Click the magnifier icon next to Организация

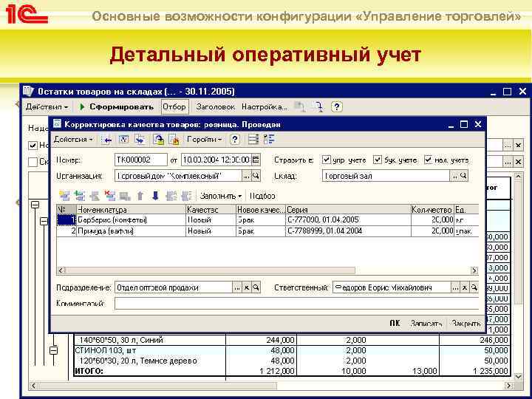[x=256, y=176]
